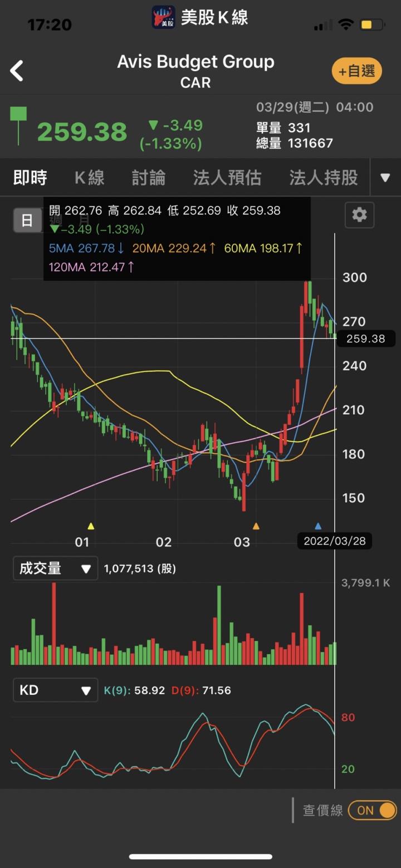Tap the 120MA 212.47 value
This screenshot has height=868, width=401.
[x=92, y=267]
